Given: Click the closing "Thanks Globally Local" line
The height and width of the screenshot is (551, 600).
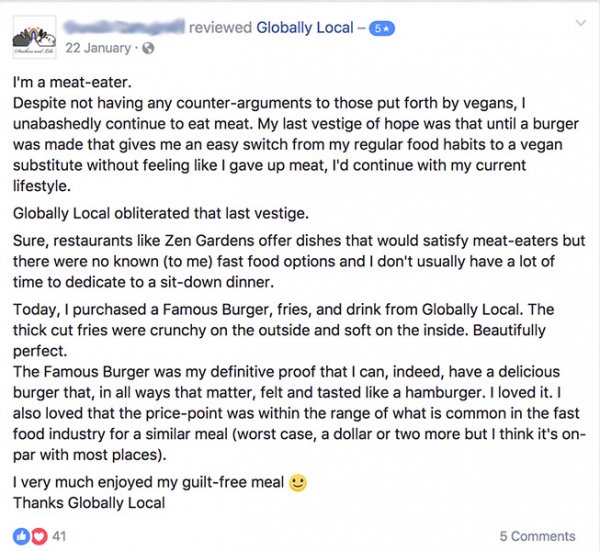Looking at the screenshot, I should point(89,503).
